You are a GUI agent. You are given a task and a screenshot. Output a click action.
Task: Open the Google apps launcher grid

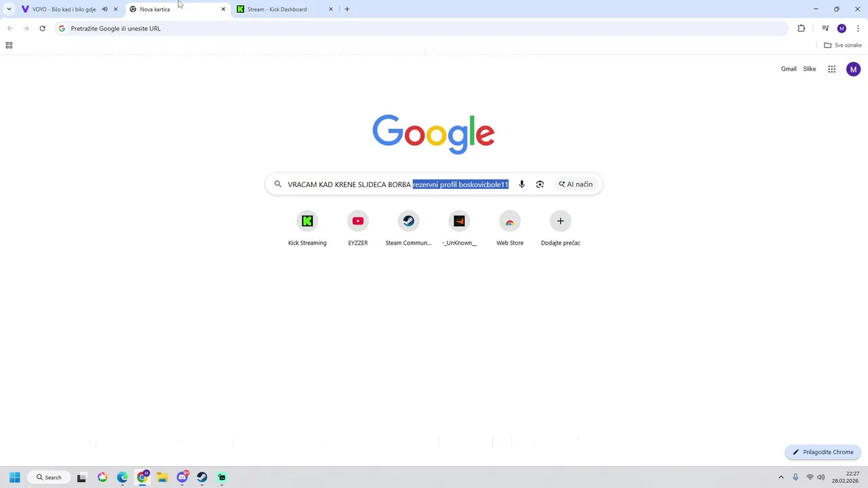pyautogui.click(x=832, y=69)
